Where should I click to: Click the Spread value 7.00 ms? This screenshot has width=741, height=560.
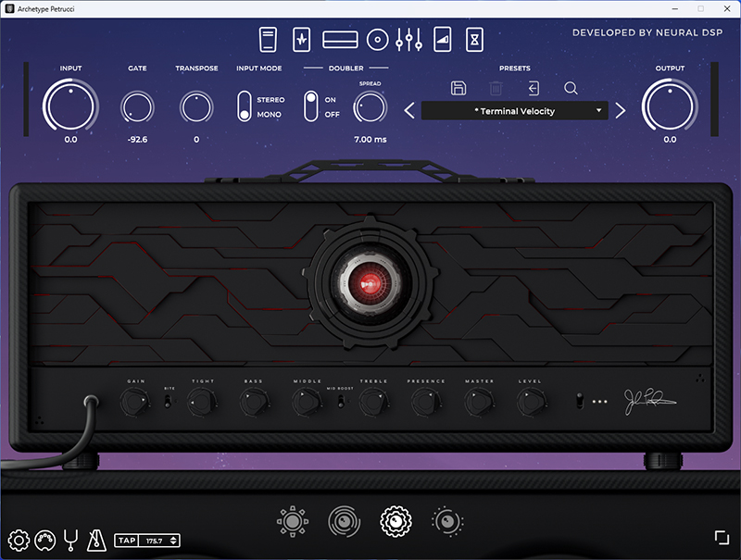click(370, 139)
